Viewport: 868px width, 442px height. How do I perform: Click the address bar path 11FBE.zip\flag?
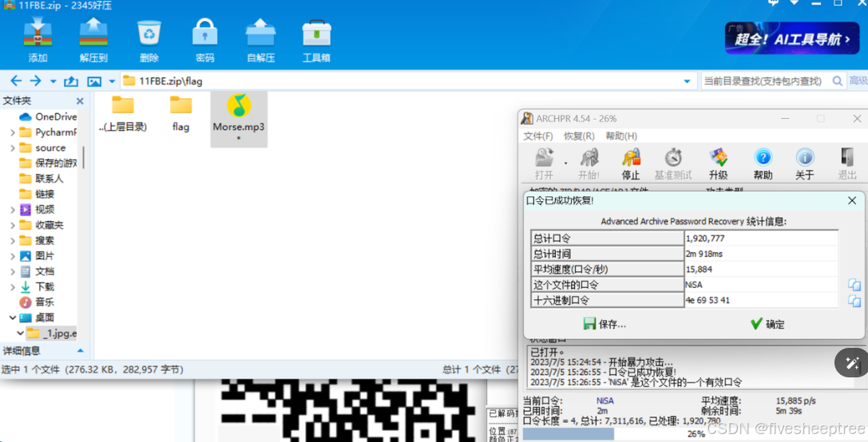(171, 81)
